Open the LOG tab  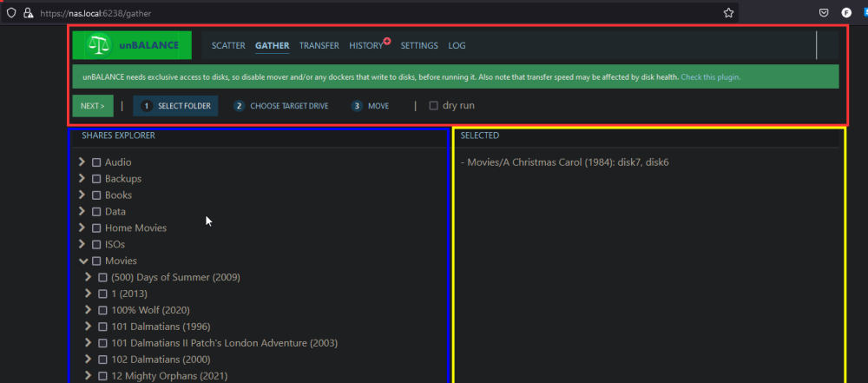457,45
